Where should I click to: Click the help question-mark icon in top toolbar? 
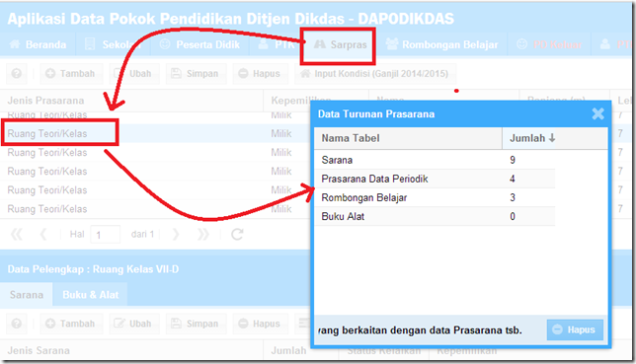17,73
